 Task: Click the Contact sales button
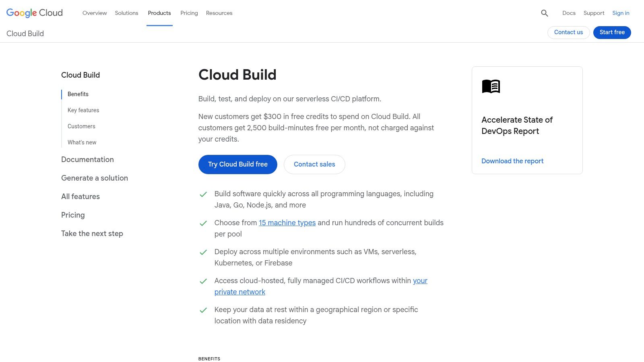(x=314, y=164)
